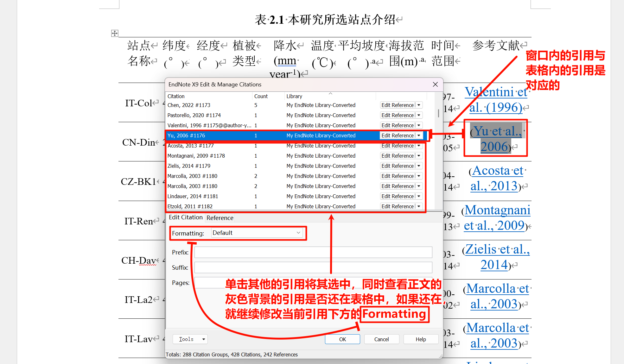Image resolution: width=624 pixels, height=364 pixels.
Task: Click the OK button
Action: (x=342, y=339)
